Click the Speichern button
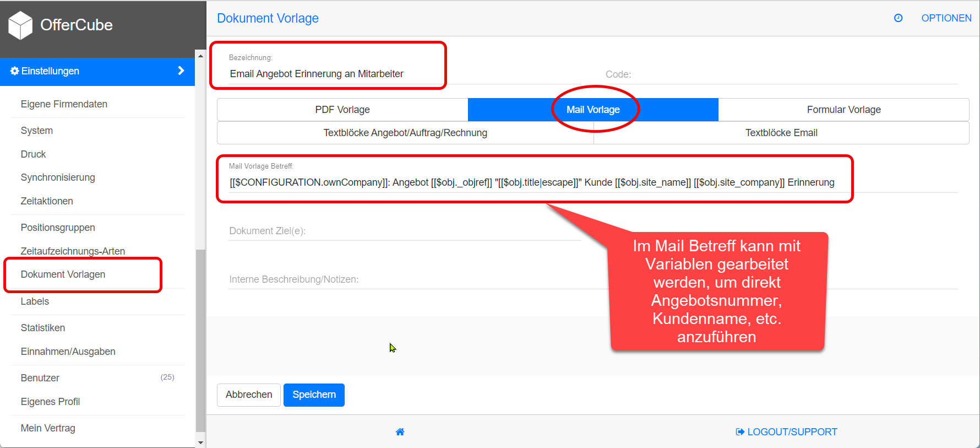Image resolution: width=980 pixels, height=448 pixels. point(314,395)
